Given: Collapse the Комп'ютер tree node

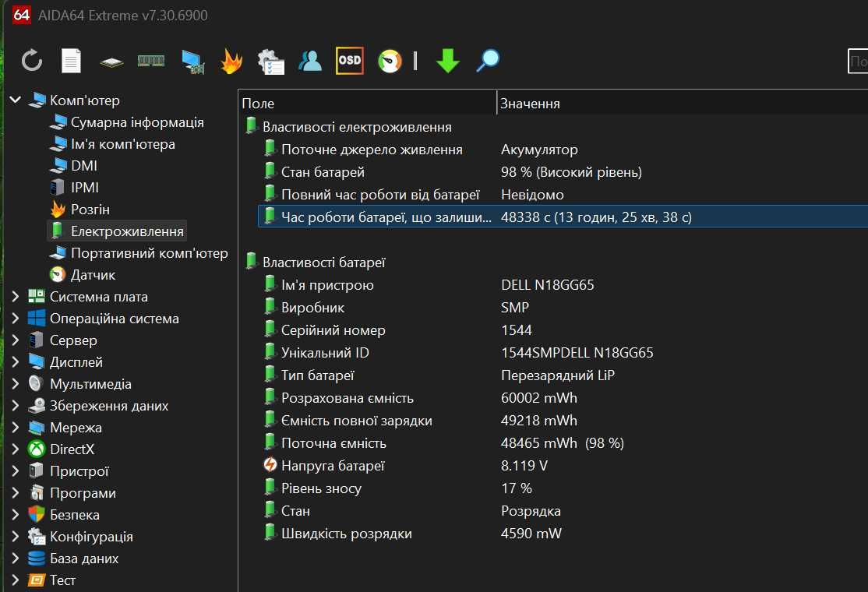Looking at the screenshot, I should tap(16, 100).
